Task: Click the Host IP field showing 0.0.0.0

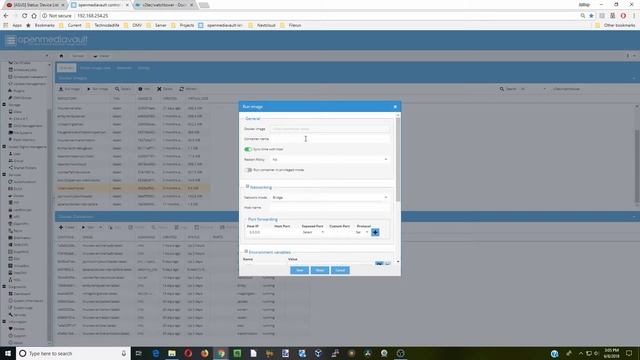Action: click(x=259, y=232)
